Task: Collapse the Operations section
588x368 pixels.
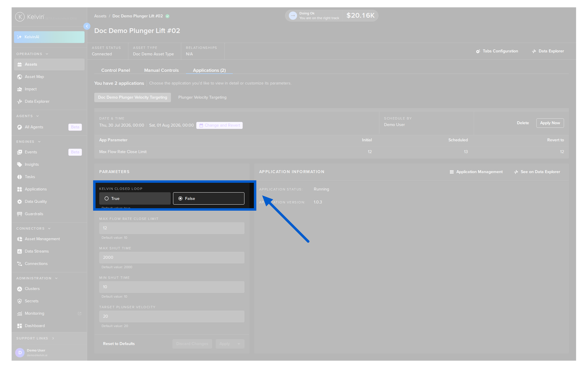Action: tap(47, 54)
